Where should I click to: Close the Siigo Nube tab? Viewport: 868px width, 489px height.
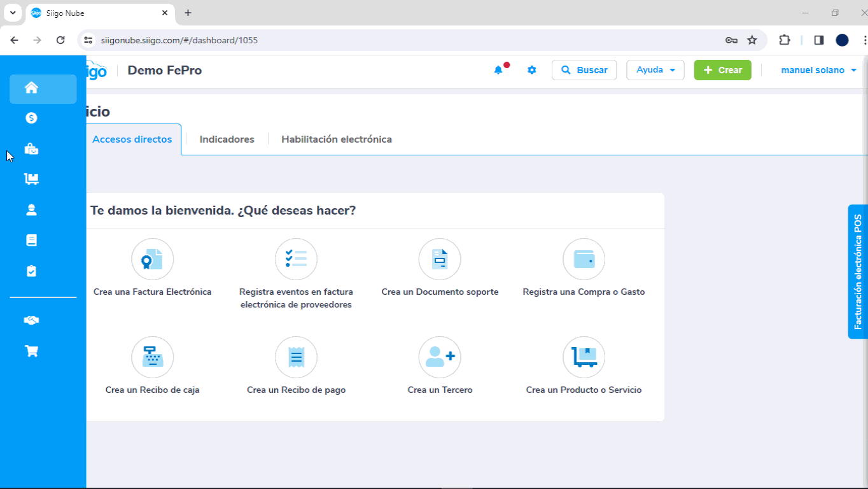pyautogui.click(x=165, y=13)
